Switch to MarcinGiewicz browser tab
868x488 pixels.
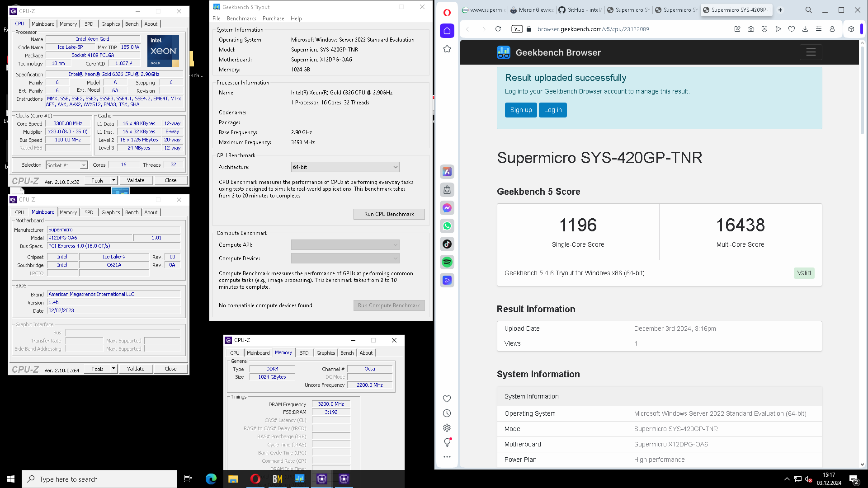click(x=531, y=10)
